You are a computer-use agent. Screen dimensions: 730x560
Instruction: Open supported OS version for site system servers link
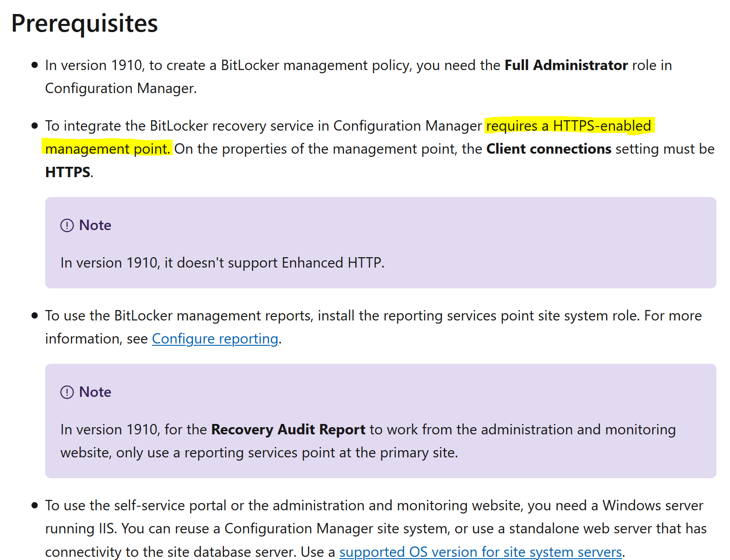480,552
